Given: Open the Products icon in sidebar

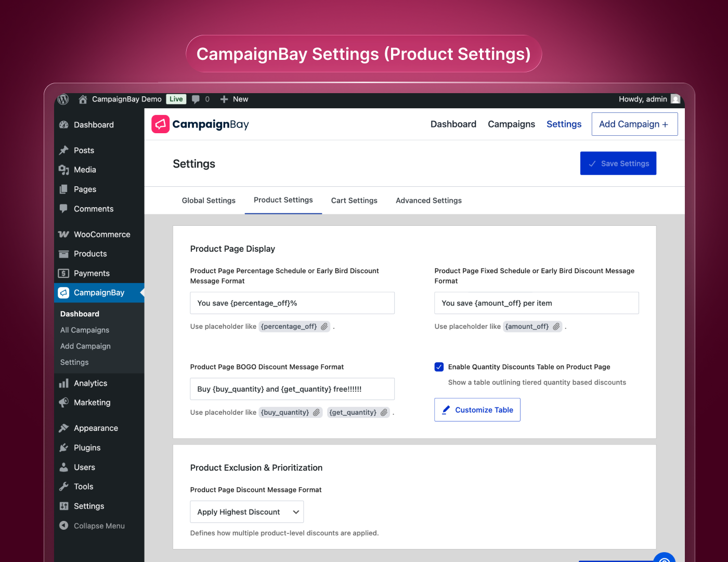Looking at the screenshot, I should tap(64, 254).
